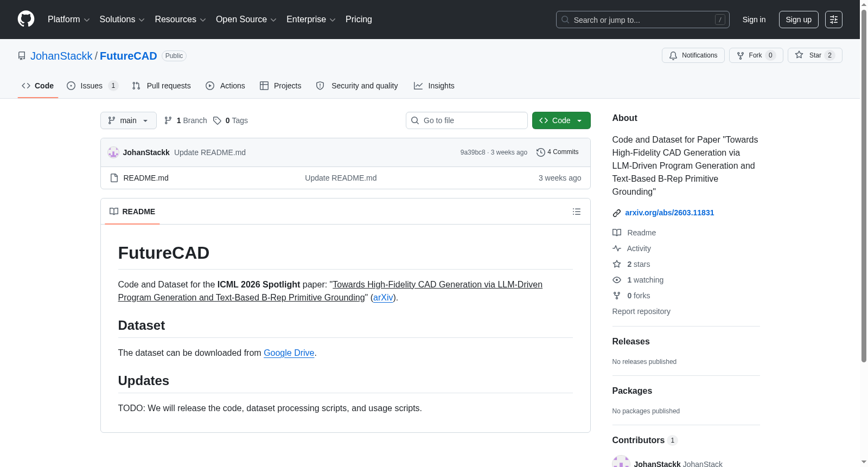Click the magnifier icon in search bar
Image resolution: width=868 pixels, height=467 pixels.
point(565,20)
